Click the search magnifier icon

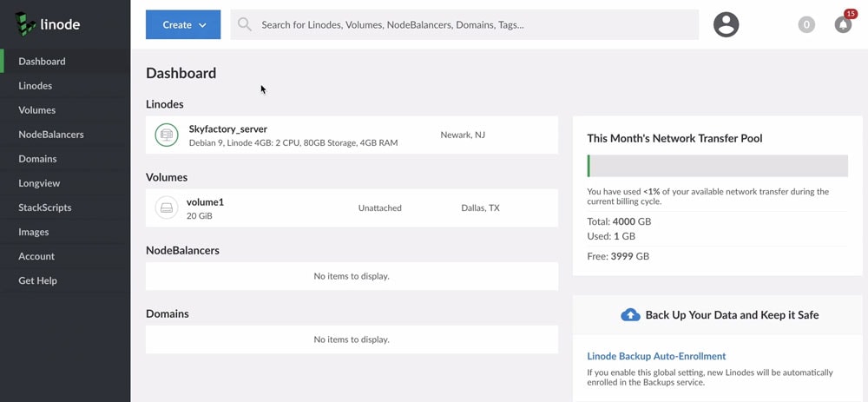245,24
